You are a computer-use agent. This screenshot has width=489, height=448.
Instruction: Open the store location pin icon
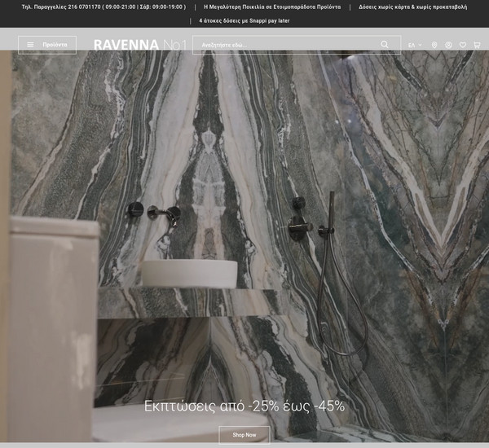click(x=434, y=45)
